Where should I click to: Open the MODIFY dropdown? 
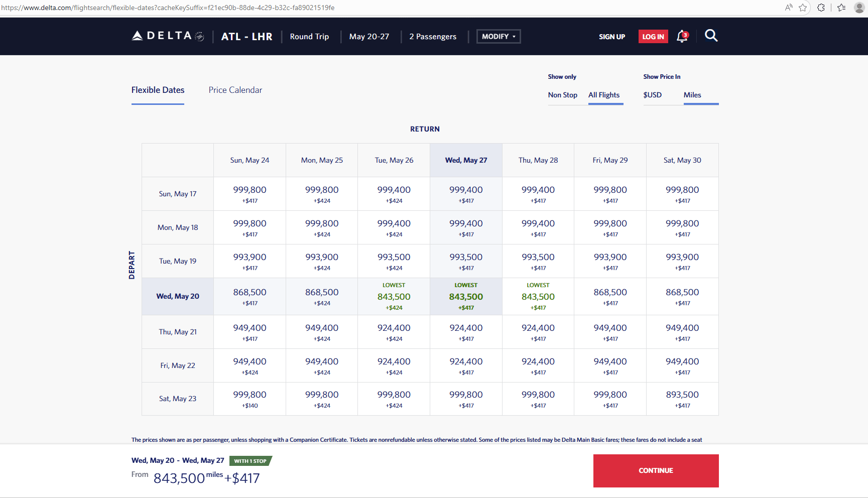tap(499, 37)
